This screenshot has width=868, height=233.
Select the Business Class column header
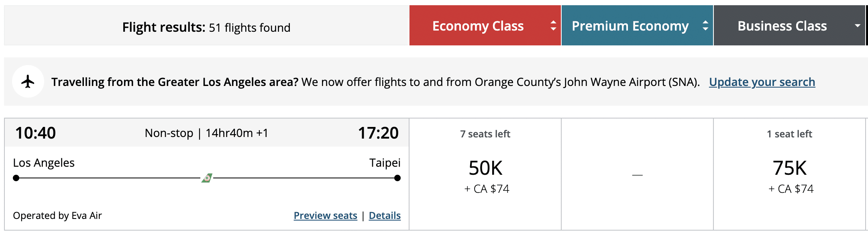[782, 26]
